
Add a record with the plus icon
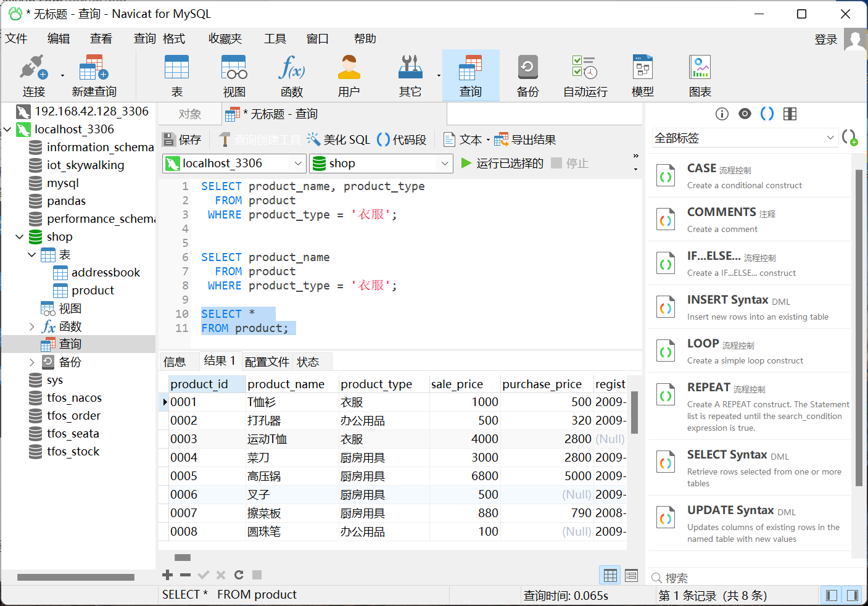(167, 575)
